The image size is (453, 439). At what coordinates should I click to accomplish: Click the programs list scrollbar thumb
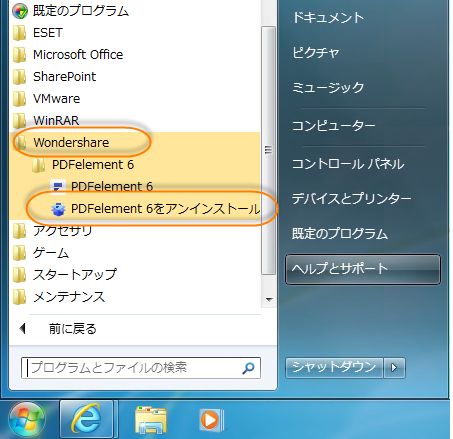pyautogui.click(x=268, y=150)
